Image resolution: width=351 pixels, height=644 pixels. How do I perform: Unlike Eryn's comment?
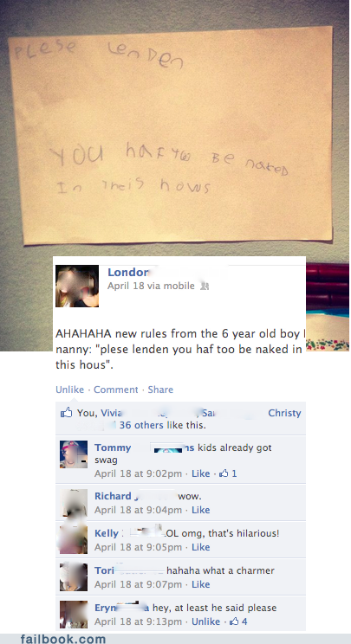(x=206, y=621)
